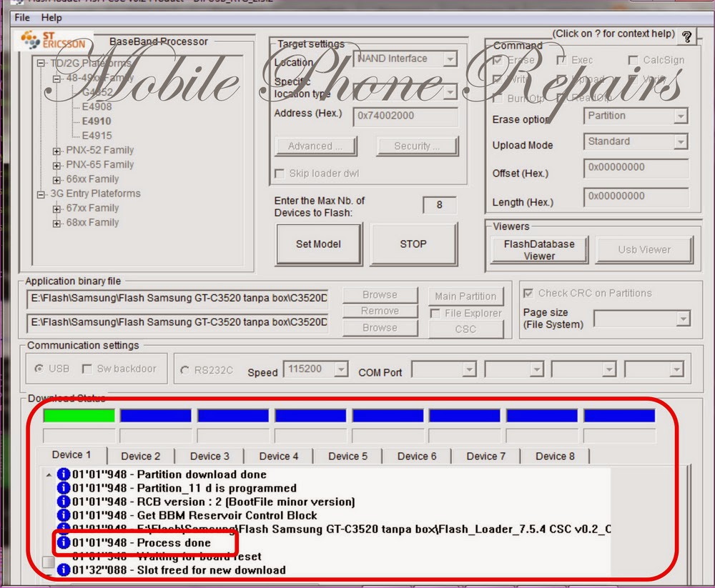Open the Usb Viewer
715x588 pixels.
tap(644, 250)
